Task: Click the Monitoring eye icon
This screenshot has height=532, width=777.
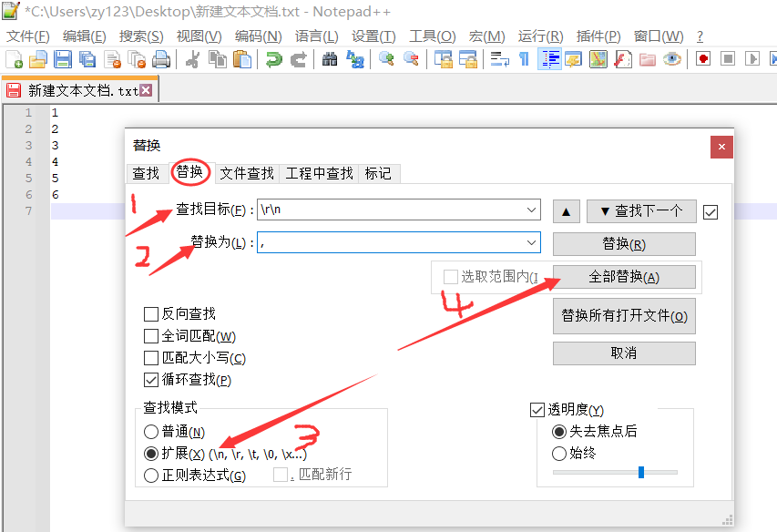Action: (x=672, y=59)
